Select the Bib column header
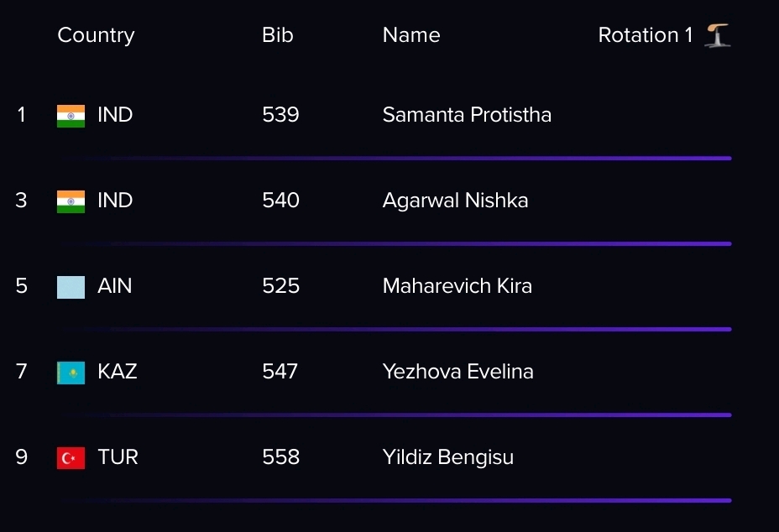Screen dimensions: 779x532 278,35
